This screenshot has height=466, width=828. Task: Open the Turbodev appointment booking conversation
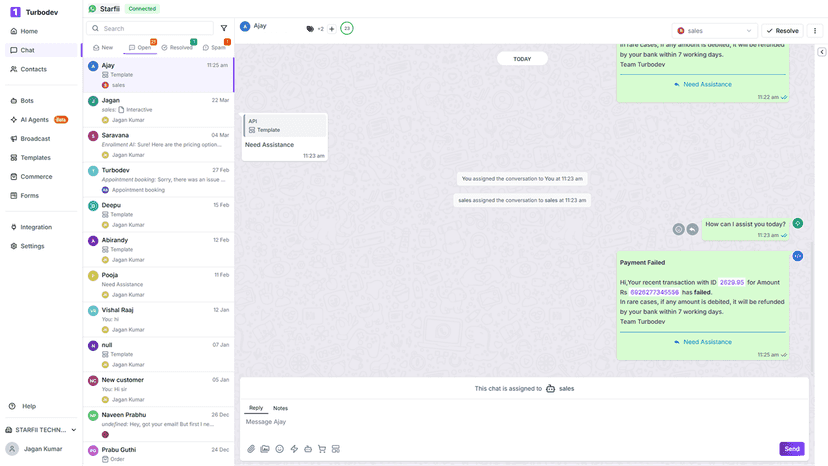[158, 180]
